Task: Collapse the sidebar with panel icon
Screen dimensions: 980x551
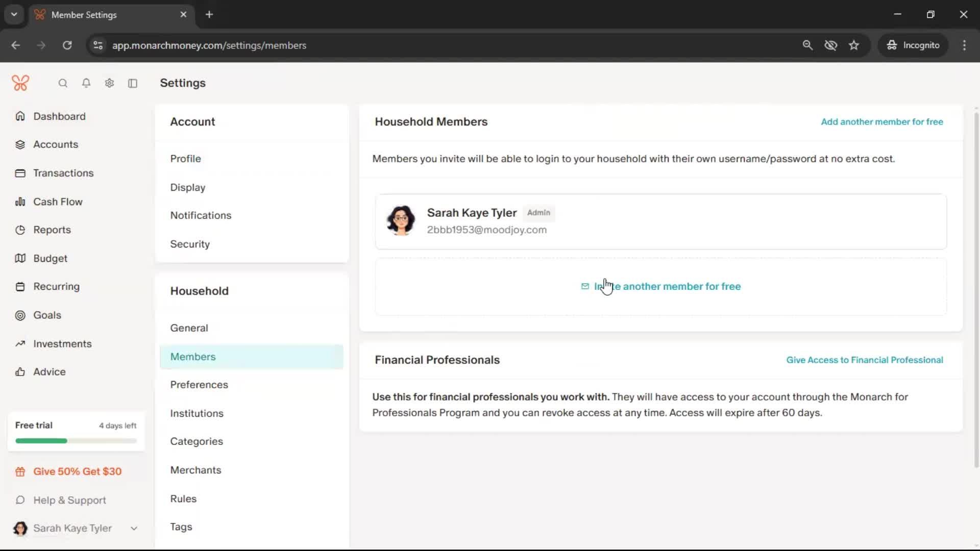Action: point(133,83)
